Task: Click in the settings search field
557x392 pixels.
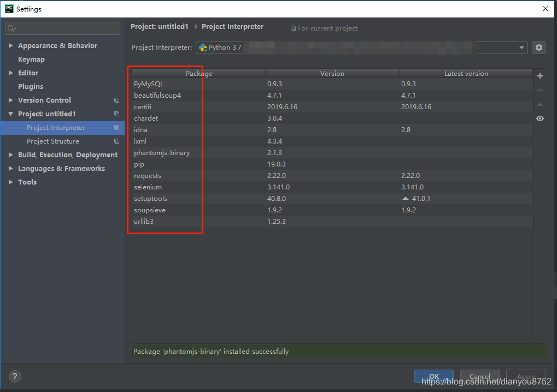Action: [x=62, y=28]
